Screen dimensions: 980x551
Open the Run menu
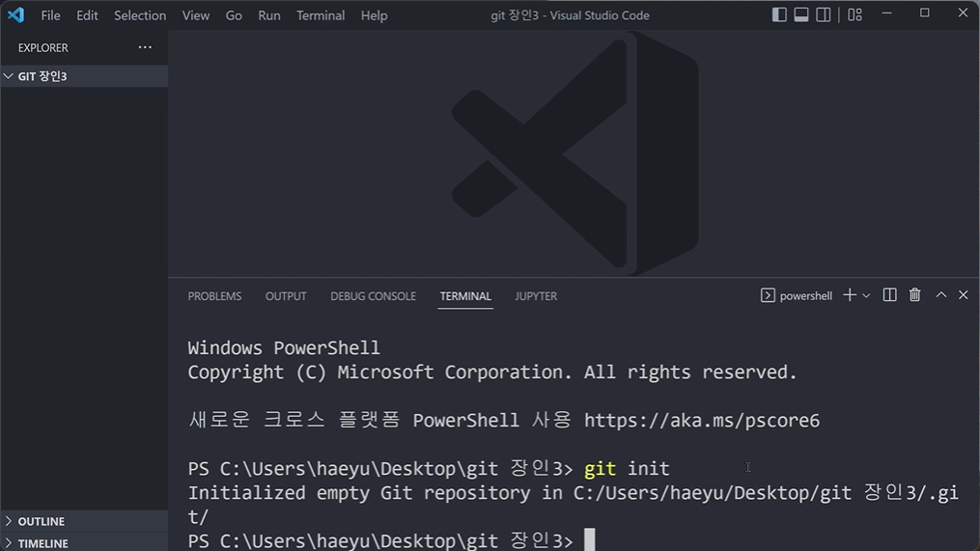pyautogui.click(x=269, y=15)
